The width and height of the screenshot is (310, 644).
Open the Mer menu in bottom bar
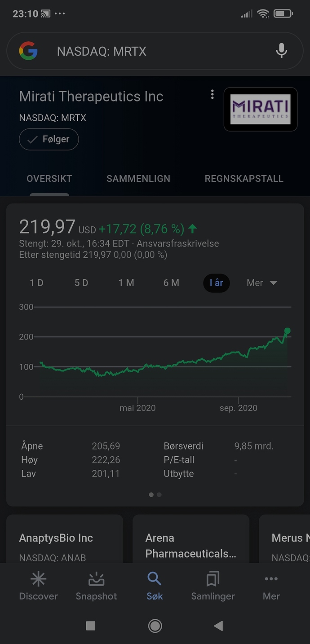click(x=271, y=587)
